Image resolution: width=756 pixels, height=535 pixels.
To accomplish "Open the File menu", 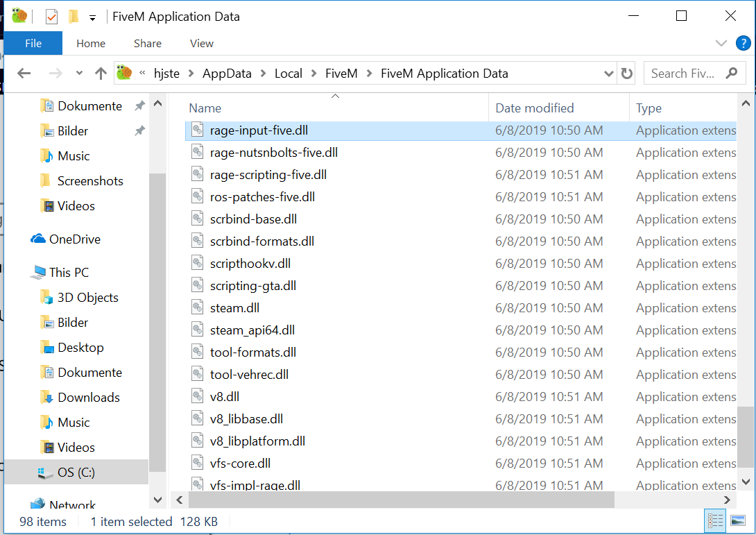I will (33, 44).
